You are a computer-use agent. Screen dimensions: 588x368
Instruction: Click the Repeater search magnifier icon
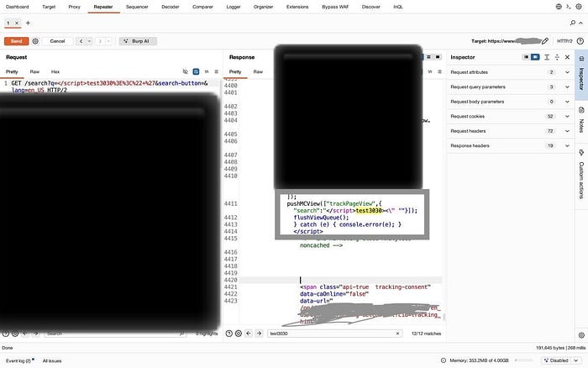click(573, 23)
